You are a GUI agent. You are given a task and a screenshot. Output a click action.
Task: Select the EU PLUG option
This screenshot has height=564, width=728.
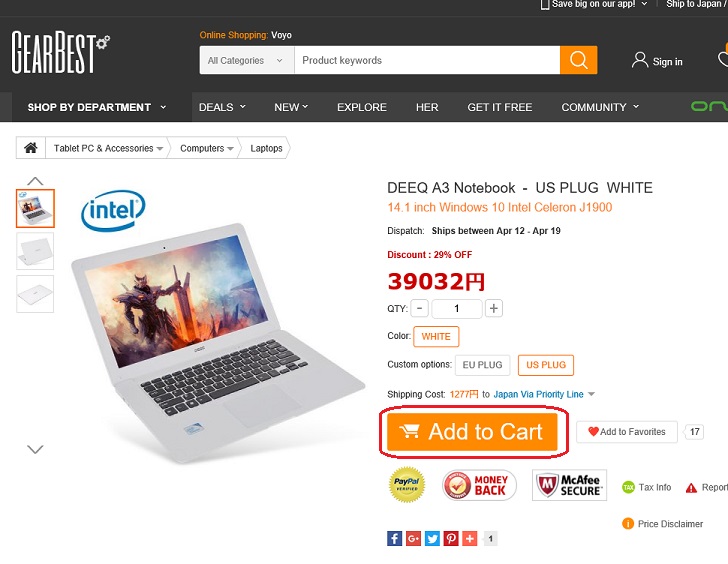[482, 365]
